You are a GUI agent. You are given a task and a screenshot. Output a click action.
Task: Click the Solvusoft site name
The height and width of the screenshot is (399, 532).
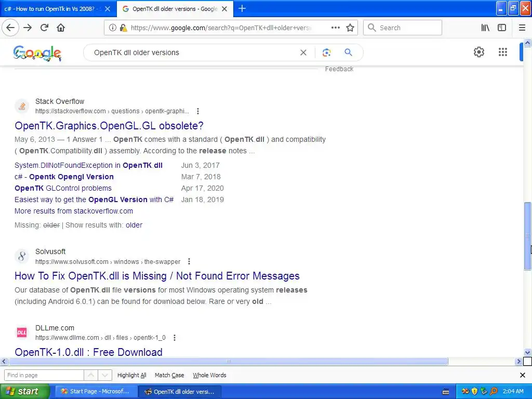tap(50, 252)
